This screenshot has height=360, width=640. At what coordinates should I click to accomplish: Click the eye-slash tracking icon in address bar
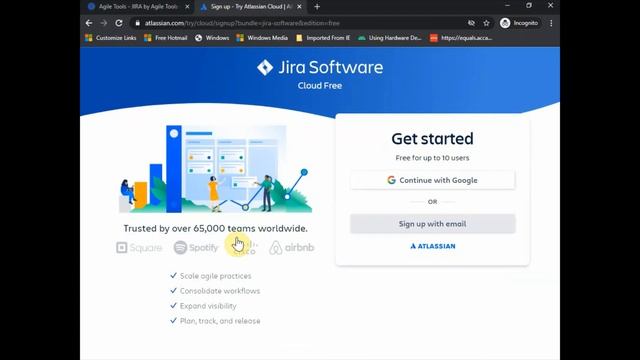(471, 23)
